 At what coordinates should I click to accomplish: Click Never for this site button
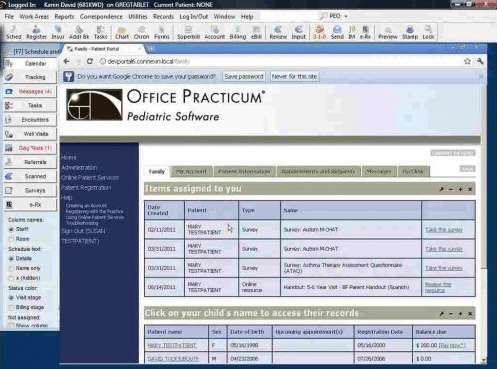coord(294,76)
